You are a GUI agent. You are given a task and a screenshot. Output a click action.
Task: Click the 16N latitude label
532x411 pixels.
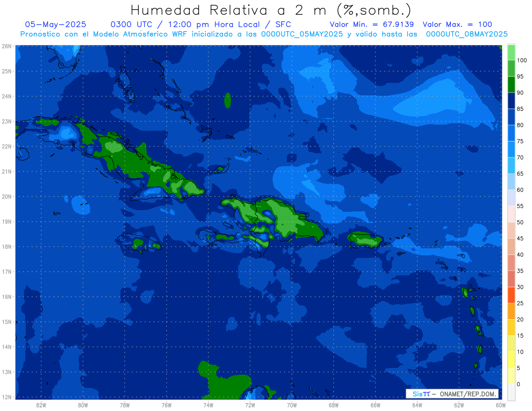coord(7,297)
